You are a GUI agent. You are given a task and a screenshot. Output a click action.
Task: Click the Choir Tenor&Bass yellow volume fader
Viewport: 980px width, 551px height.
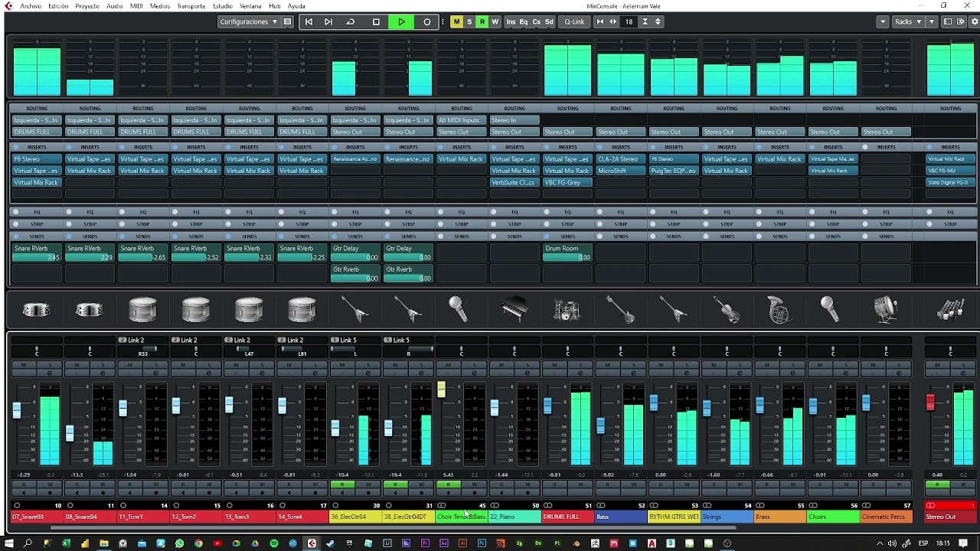coord(441,389)
